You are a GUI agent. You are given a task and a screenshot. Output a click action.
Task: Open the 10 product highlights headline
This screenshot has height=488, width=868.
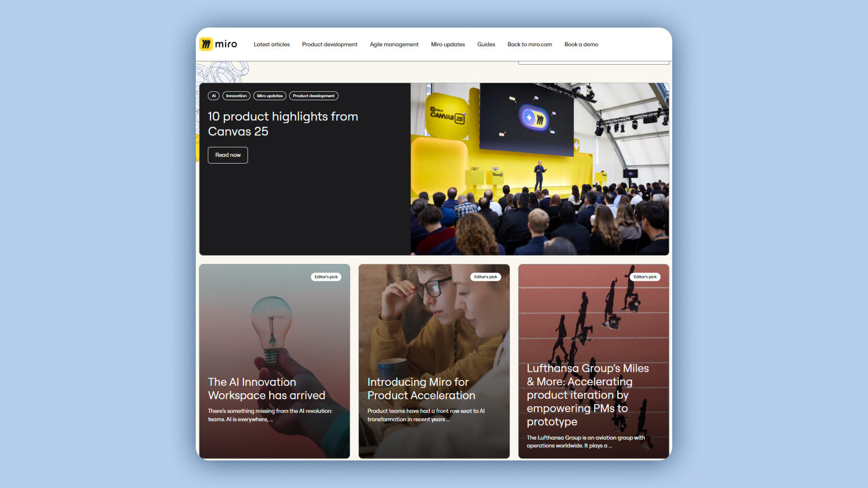(283, 124)
